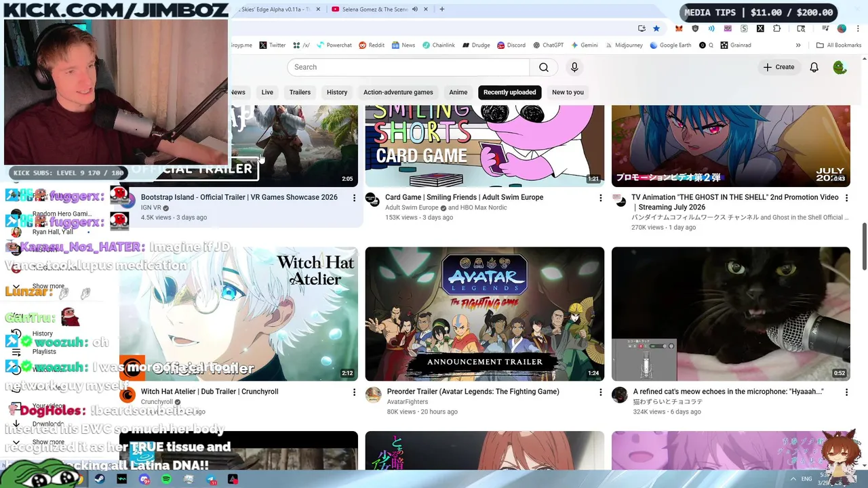
Task: Focus the YouTube search field
Action: [x=408, y=67]
